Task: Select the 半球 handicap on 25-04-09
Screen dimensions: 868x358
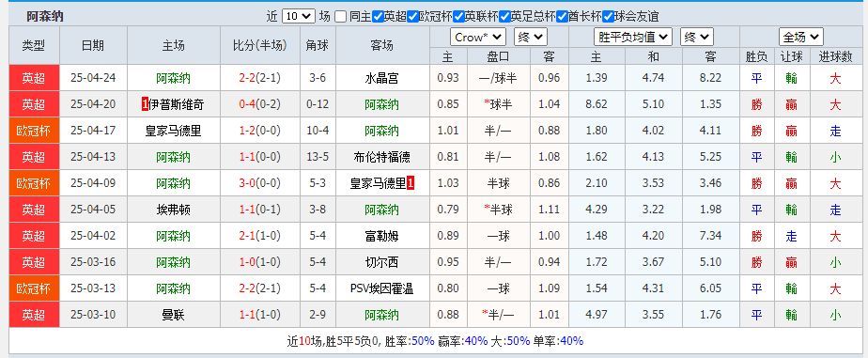Action: [498, 183]
